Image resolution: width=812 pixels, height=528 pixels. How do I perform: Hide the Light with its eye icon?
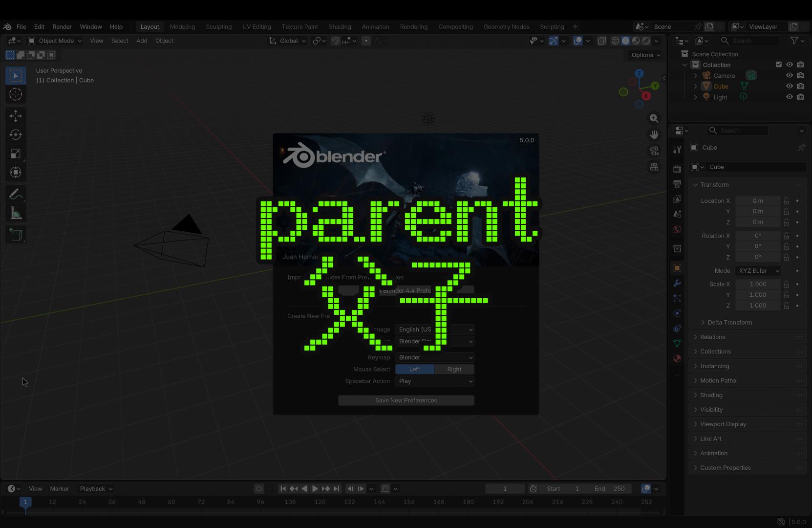point(789,97)
